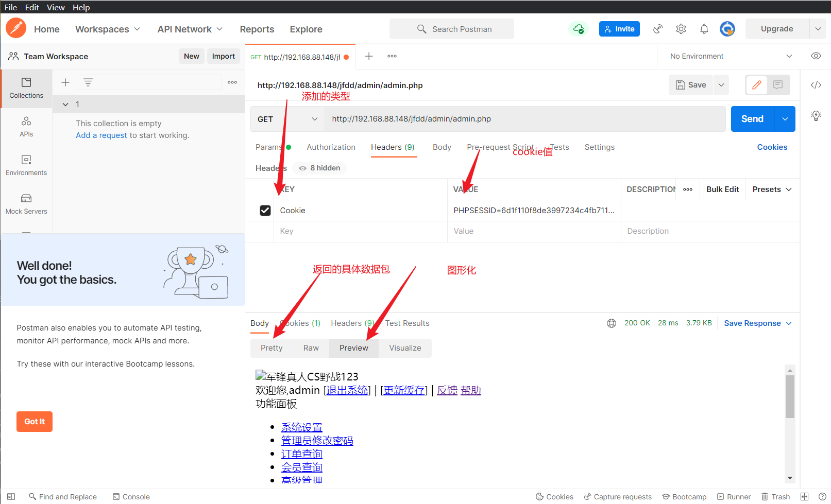Uncheck the Cookie header checkbox
The image size is (831, 504).
[x=265, y=211]
